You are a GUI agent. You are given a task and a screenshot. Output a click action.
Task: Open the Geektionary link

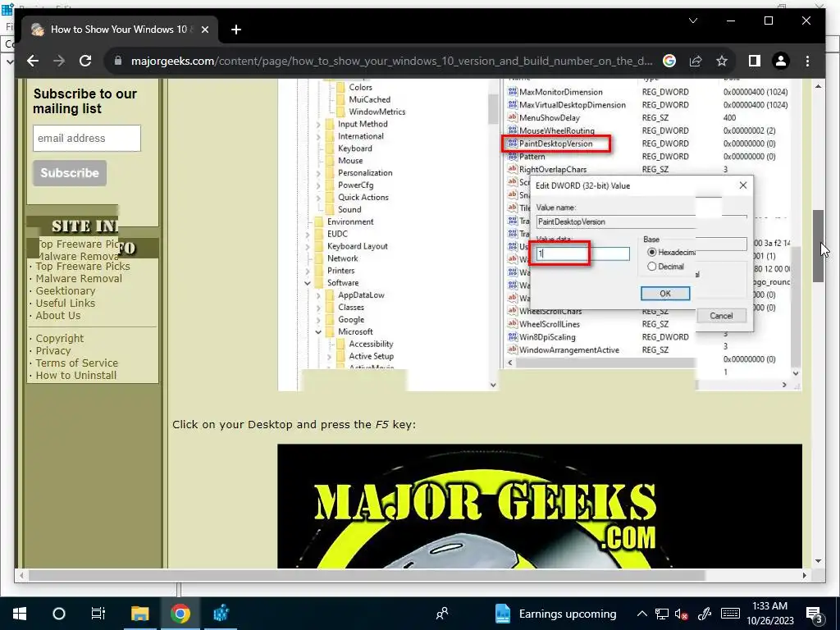(66, 291)
